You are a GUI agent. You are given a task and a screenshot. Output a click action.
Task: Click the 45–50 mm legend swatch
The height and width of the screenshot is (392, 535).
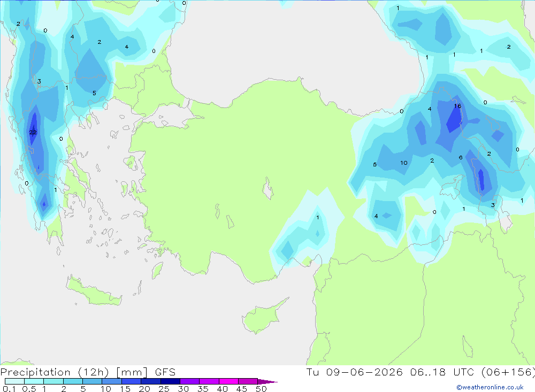(x=248, y=381)
